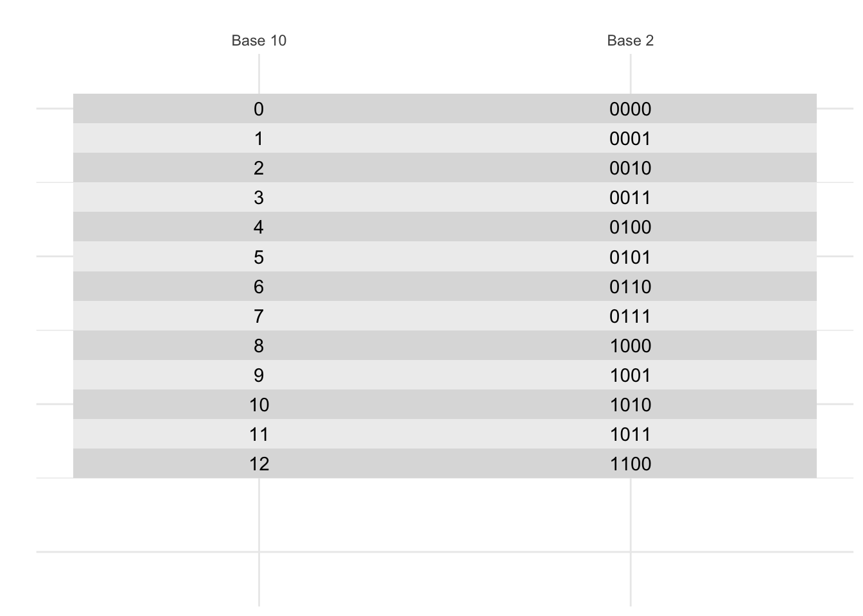Screen dimensions: 863x616
Task: Click the Base 10 cell showing 2
Action: (259, 168)
